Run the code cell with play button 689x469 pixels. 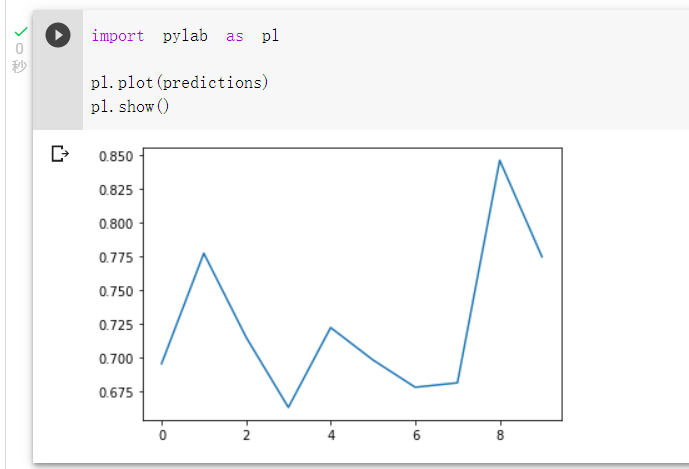(58, 35)
